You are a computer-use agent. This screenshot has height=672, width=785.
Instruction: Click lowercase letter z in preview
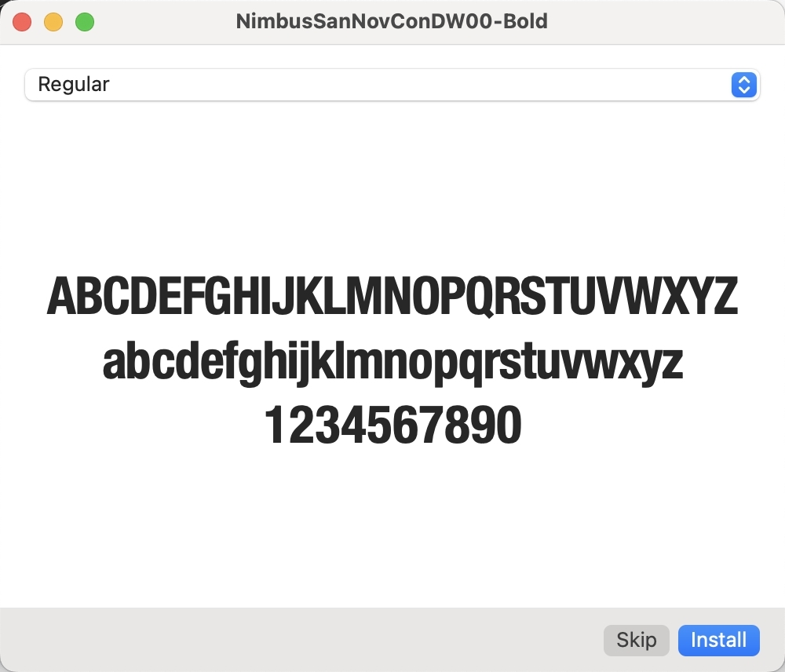(672, 363)
